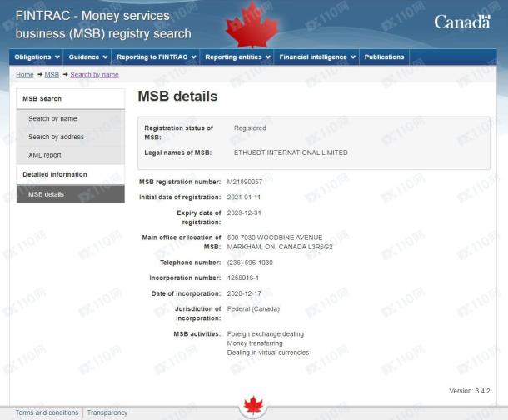The width and height of the screenshot is (508, 420).
Task: Click ETHUSDT INTERNATIONAL LIMITED legal name
Action: pos(291,152)
